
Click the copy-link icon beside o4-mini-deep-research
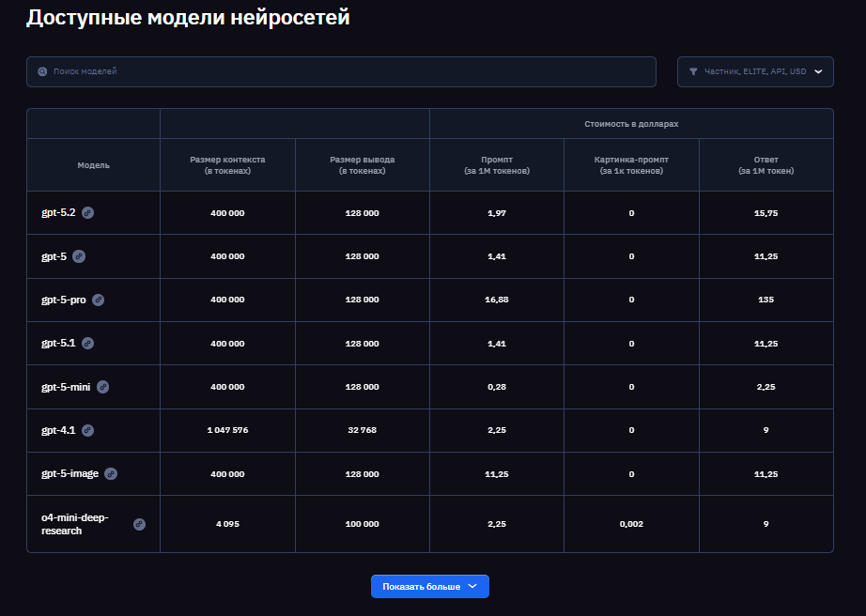coord(139,524)
